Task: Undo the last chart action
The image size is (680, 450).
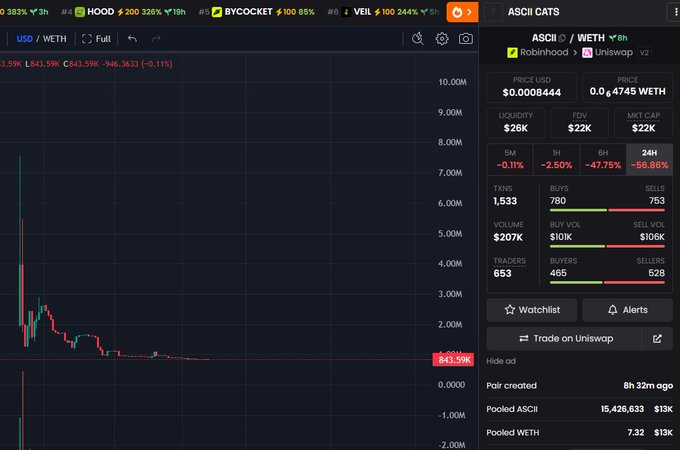Action: point(132,39)
